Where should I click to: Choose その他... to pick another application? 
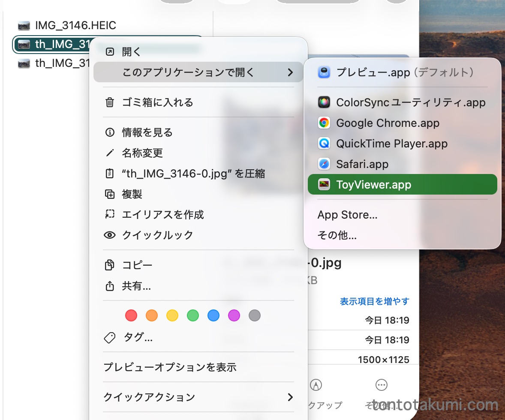pos(337,235)
